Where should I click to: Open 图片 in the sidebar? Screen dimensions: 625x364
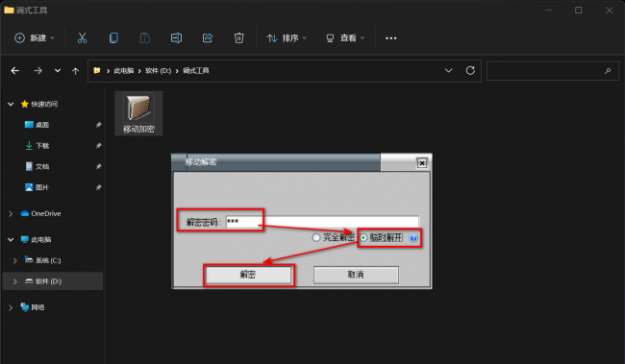(42, 187)
